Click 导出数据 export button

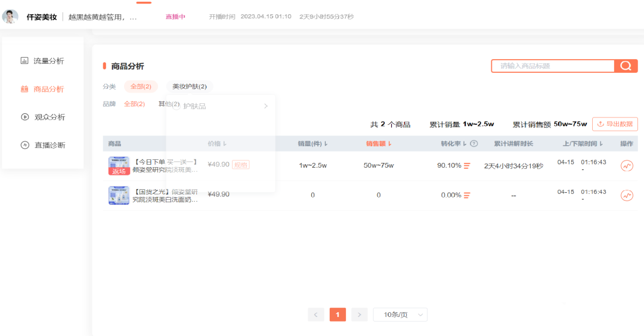[615, 124]
